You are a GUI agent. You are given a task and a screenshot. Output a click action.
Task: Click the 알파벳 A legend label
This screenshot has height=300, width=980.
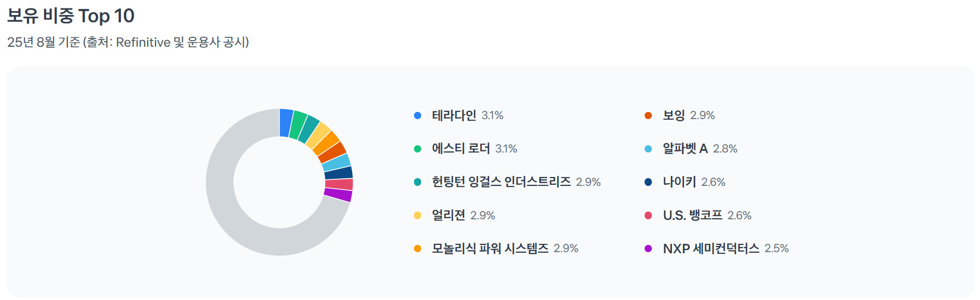pyautogui.click(x=685, y=149)
